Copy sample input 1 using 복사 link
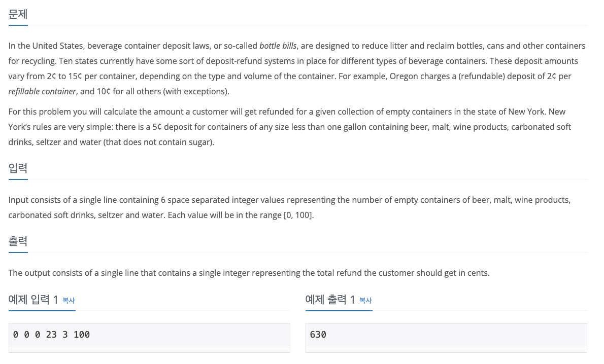Viewport: 604px width, 364px height. [69, 301]
